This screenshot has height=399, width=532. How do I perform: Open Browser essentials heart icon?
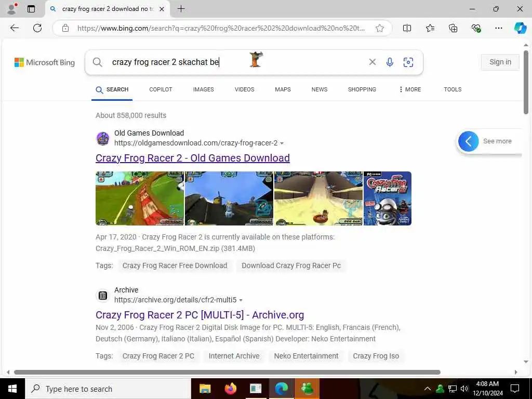coord(476,28)
